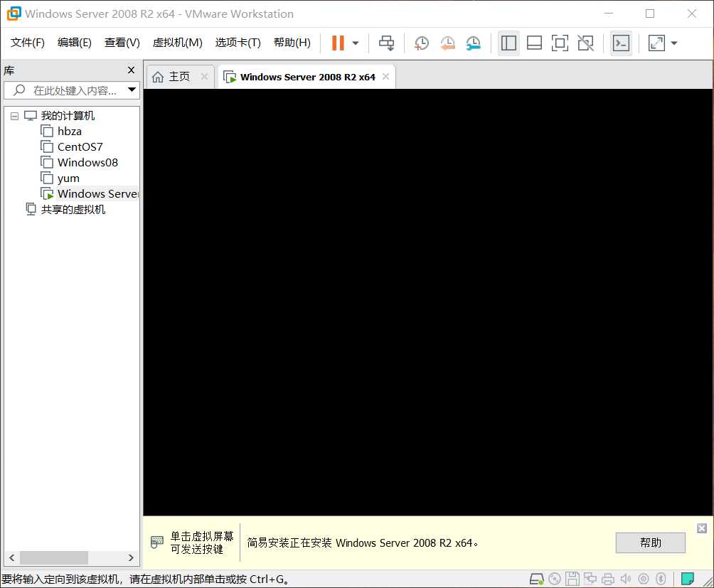This screenshot has height=588, width=714.
Task: Select the running Windows Server VM entry
Action: 97,194
